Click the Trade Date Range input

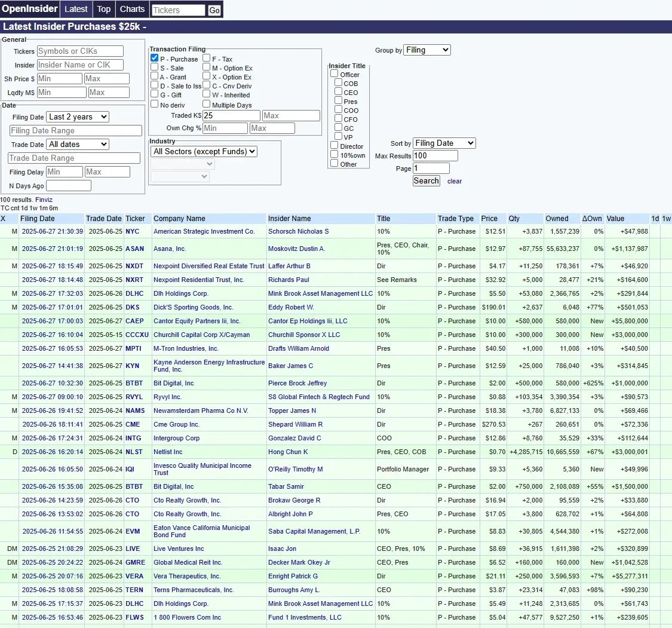click(x=73, y=158)
